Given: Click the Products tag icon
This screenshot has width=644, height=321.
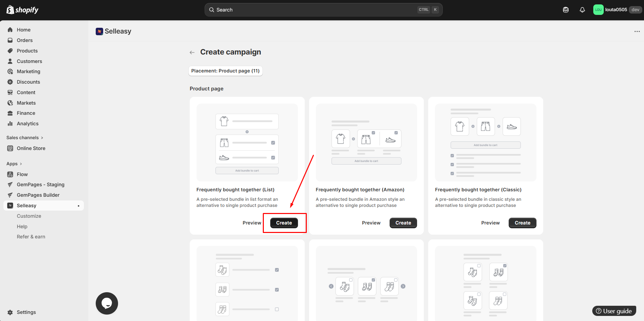Looking at the screenshot, I should 10,51.
